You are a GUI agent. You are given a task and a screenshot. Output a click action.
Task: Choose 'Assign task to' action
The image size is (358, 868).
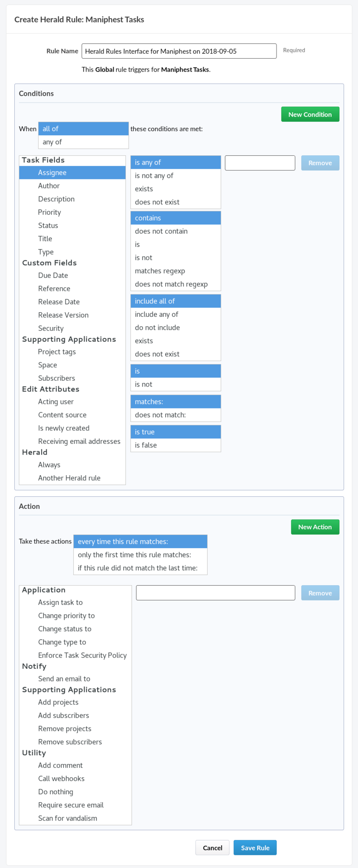click(x=75, y=602)
